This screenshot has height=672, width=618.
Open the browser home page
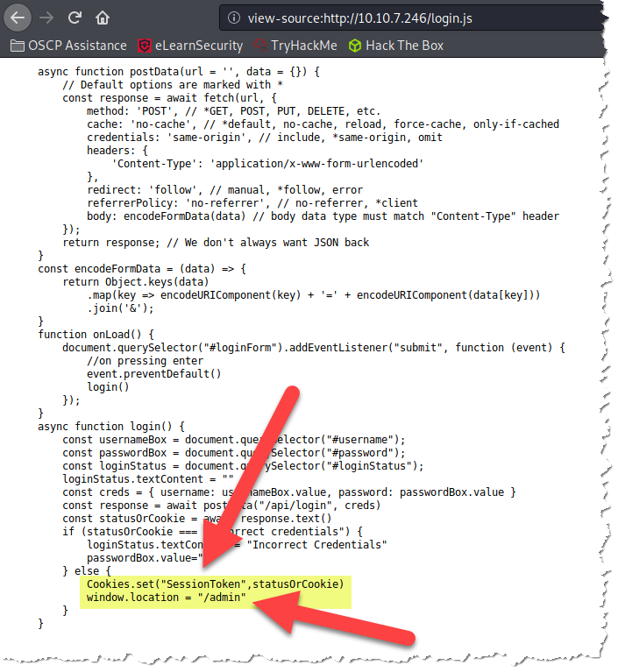point(103,17)
